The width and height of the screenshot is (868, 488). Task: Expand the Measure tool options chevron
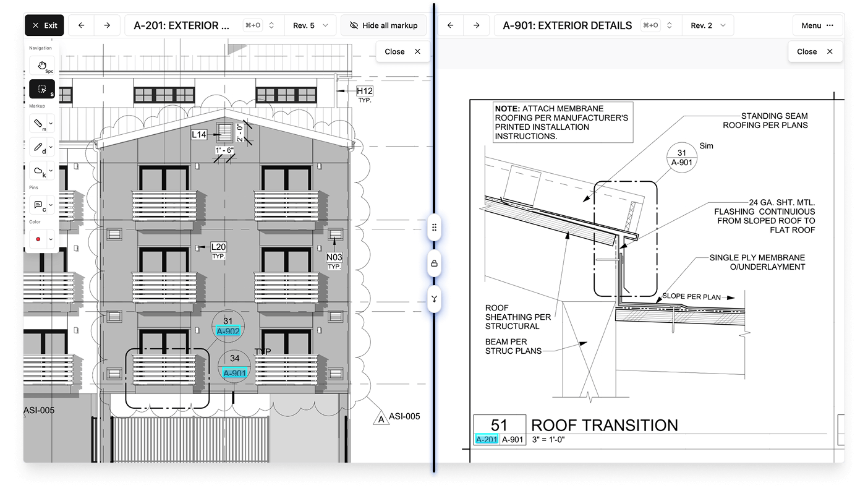(x=49, y=123)
